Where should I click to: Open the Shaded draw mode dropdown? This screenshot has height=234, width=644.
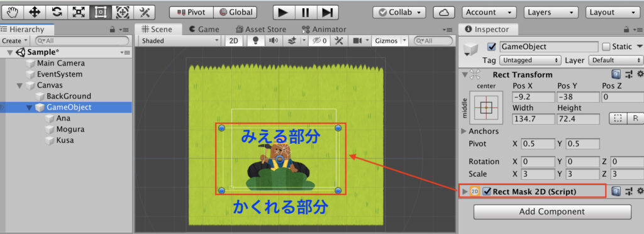(x=180, y=41)
